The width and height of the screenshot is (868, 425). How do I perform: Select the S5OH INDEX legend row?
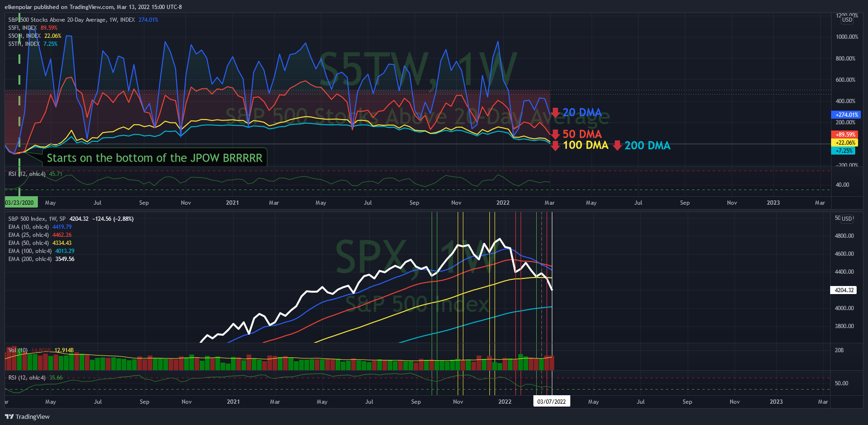point(35,36)
